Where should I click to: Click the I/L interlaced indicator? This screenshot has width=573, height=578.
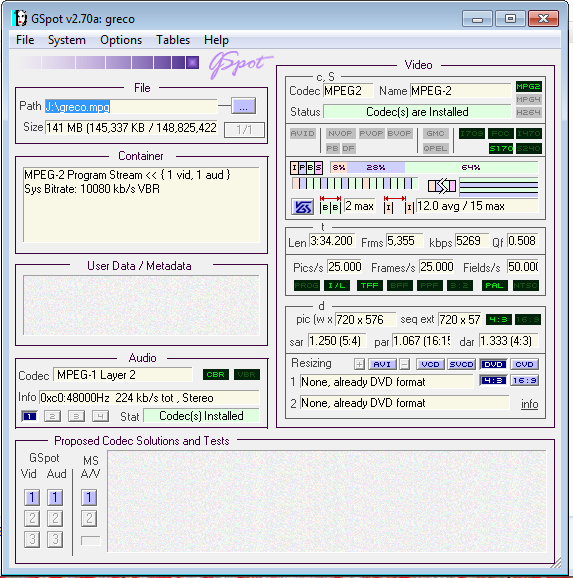[x=337, y=285]
